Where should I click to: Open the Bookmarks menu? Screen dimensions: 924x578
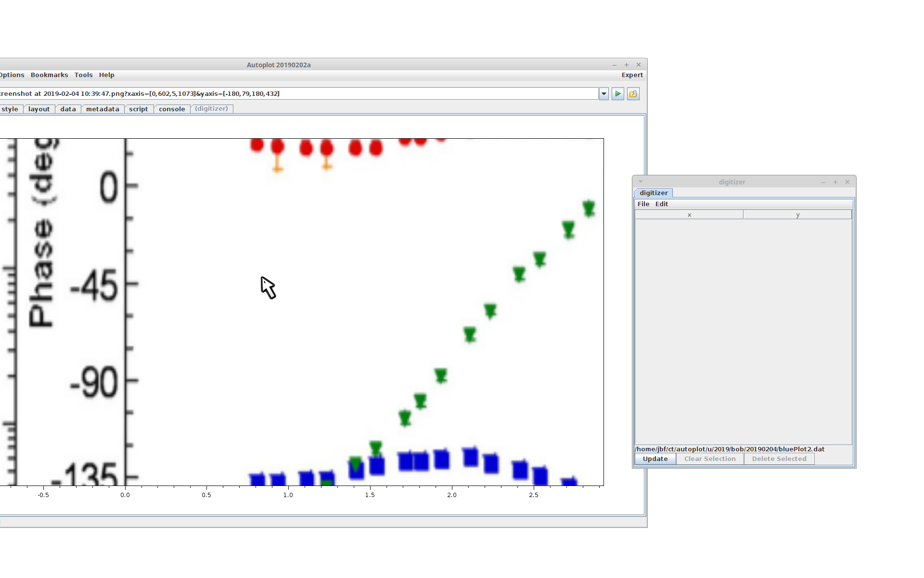pyautogui.click(x=49, y=75)
